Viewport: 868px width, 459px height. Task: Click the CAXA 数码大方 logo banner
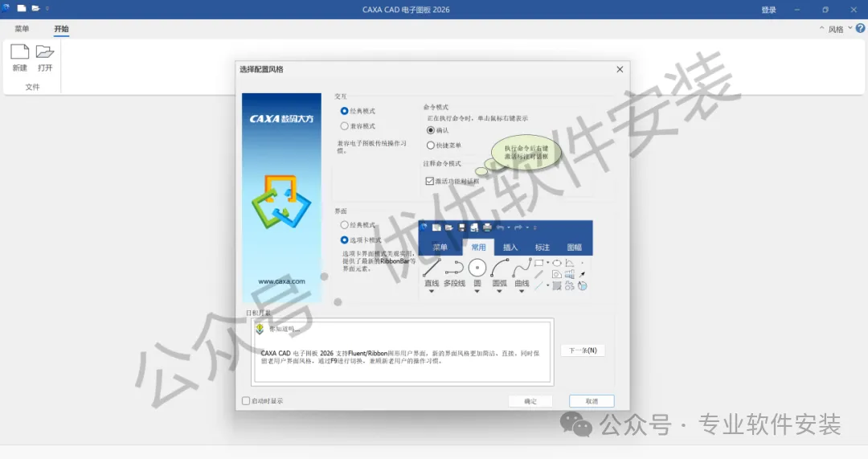[x=281, y=198]
